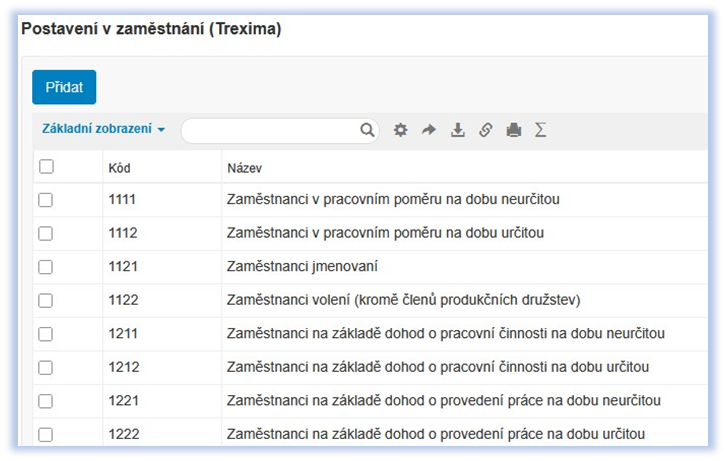Sort by the Kód column header
The image size is (726, 461).
[119, 167]
